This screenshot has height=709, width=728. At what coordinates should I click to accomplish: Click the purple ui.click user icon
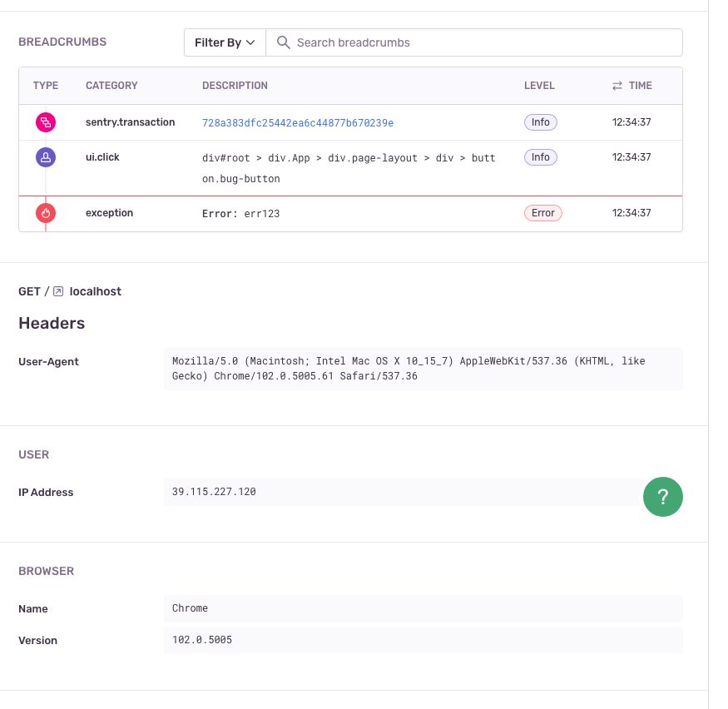(x=46, y=157)
